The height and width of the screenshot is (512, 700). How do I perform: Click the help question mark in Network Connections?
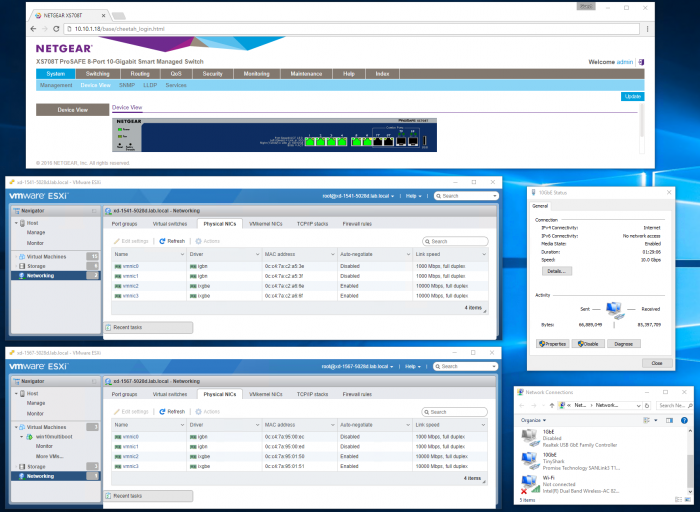[x=684, y=420]
